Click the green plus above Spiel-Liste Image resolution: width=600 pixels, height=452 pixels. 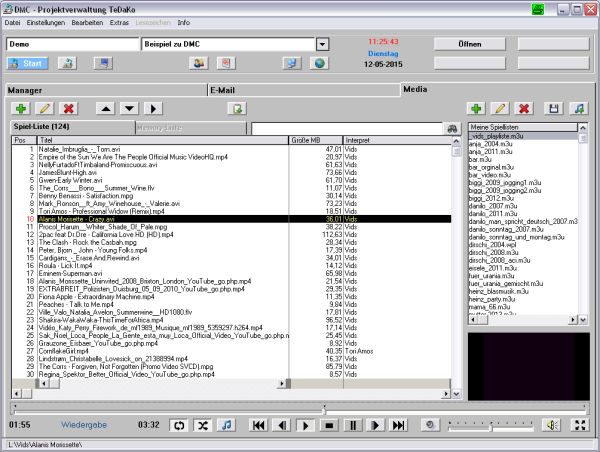tap(21, 108)
